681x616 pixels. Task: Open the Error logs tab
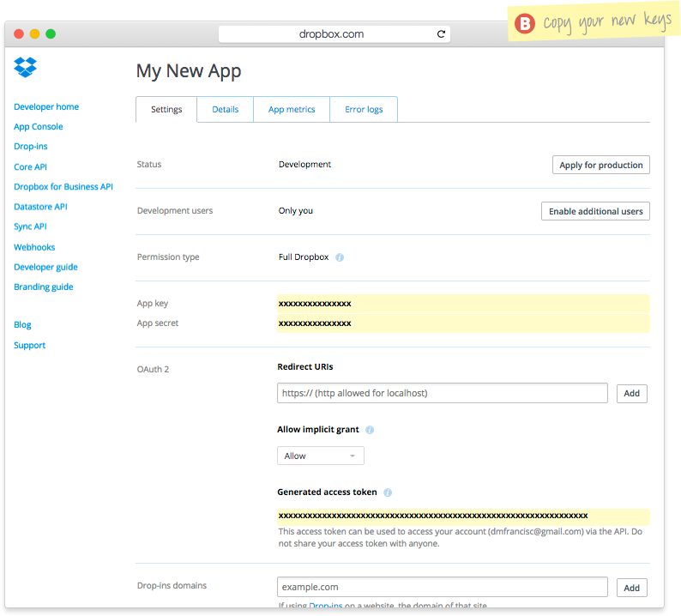(x=364, y=110)
